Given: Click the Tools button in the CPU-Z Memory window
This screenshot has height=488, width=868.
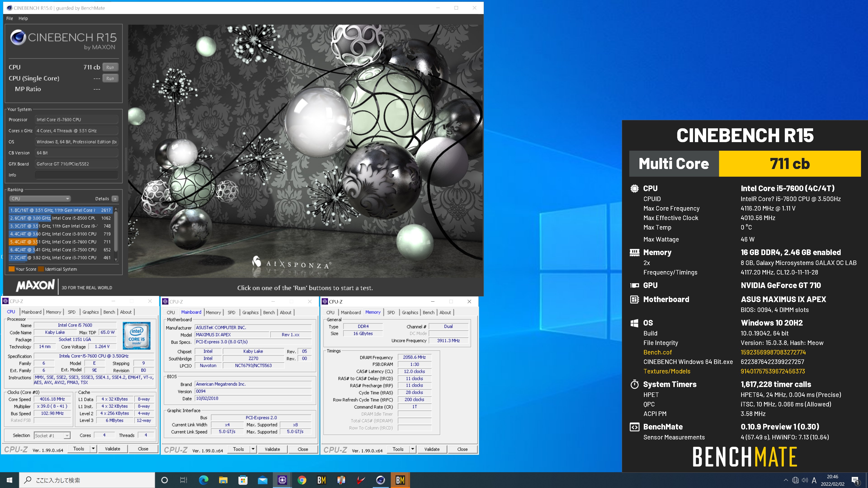Looking at the screenshot, I should click(398, 449).
